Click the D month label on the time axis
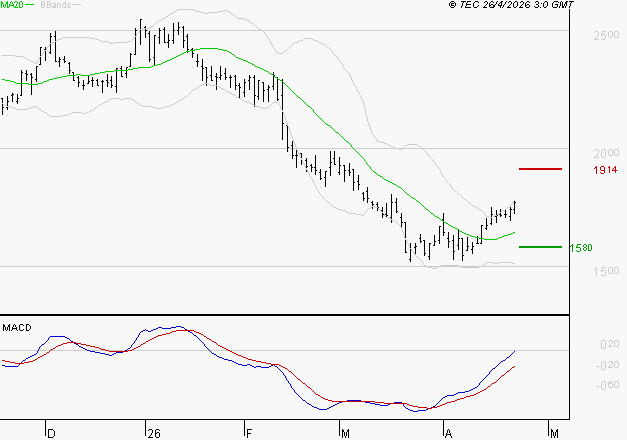627x440 pixels. coord(51,434)
